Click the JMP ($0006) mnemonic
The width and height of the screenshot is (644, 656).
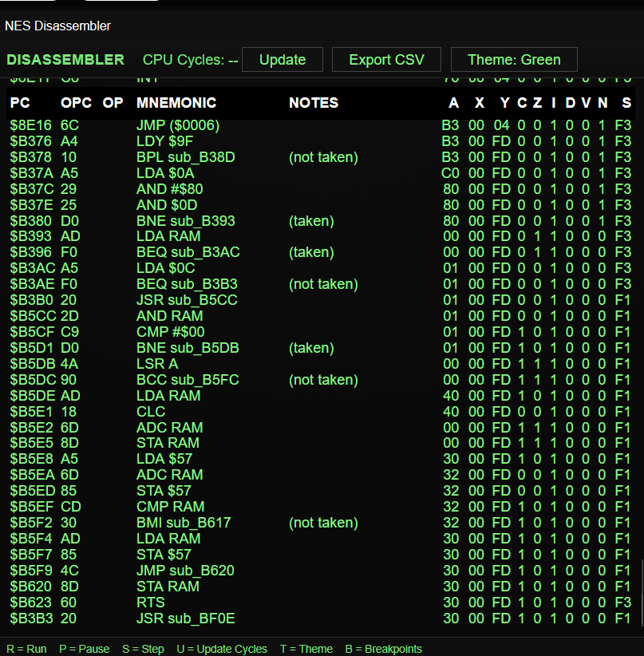tap(178, 125)
